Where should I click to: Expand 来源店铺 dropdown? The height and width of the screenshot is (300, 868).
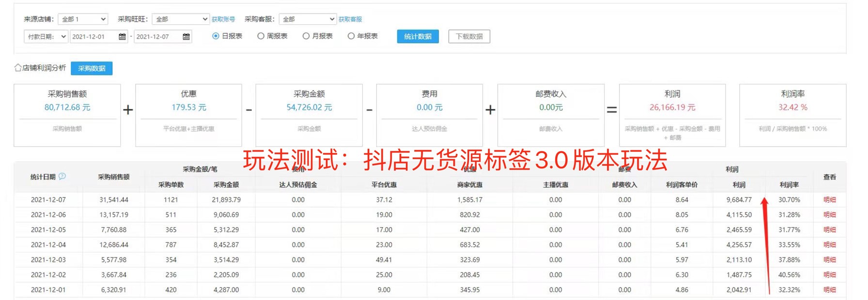point(83,19)
